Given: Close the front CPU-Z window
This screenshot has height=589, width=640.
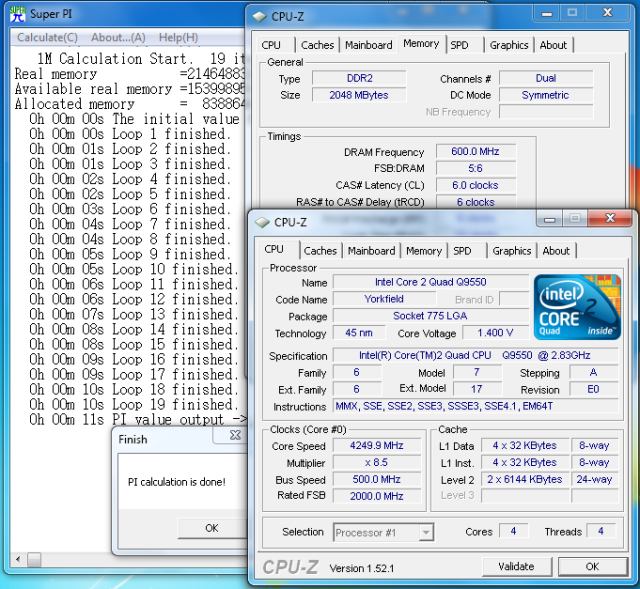Looking at the screenshot, I should [x=610, y=218].
